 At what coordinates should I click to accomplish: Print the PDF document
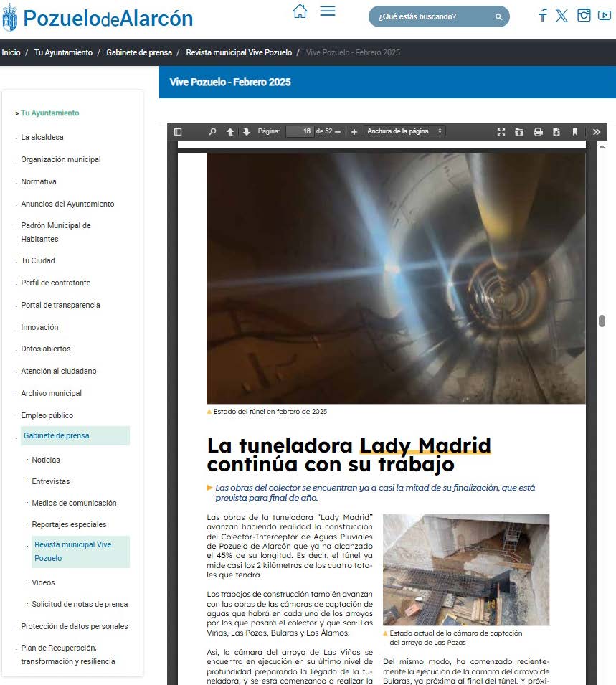pyautogui.click(x=538, y=132)
